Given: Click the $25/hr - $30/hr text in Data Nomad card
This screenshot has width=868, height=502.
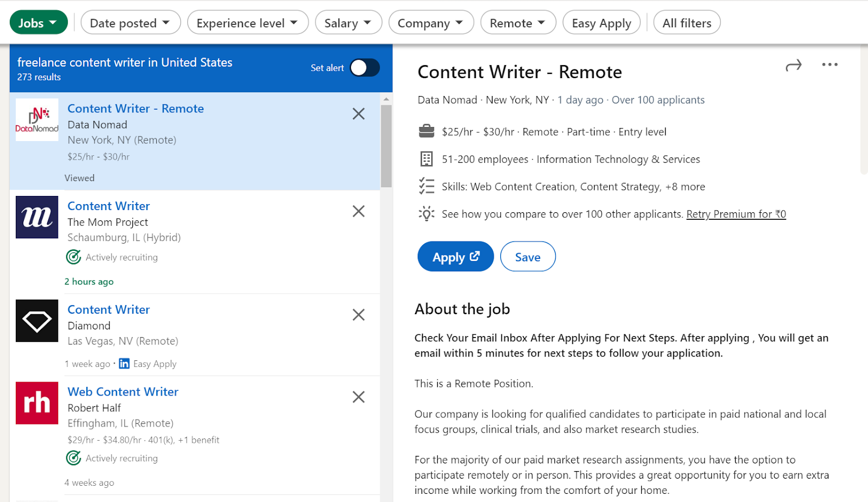Looking at the screenshot, I should tap(98, 157).
